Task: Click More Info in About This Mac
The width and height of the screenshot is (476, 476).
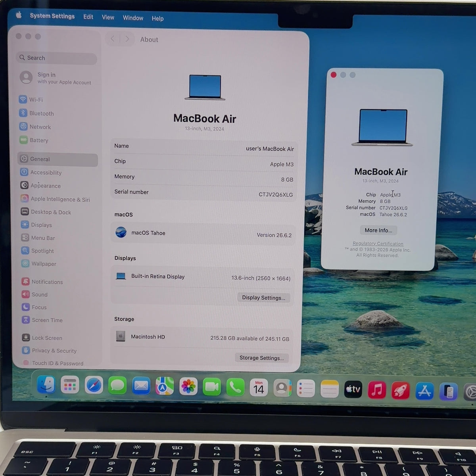Action: click(x=378, y=230)
